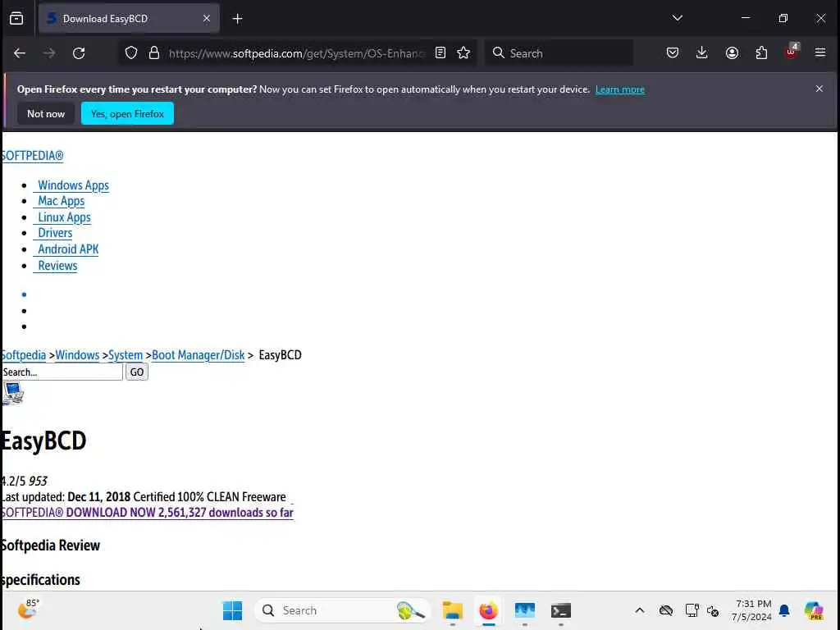This screenshot has height=630, width=840.
Task: Click the Boot Manager/Disk breadcrumb link
Action: (199, 355)
